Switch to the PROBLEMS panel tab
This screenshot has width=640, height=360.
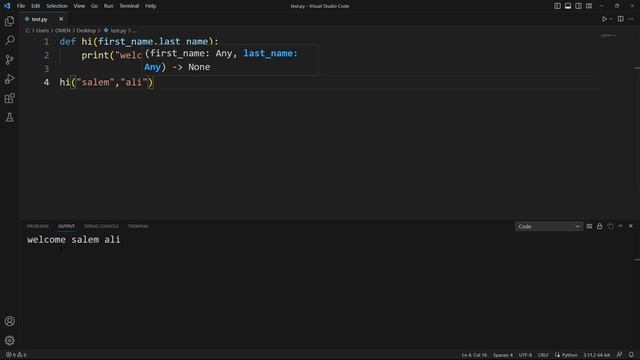pyautogui.click(x=38, y=226)
